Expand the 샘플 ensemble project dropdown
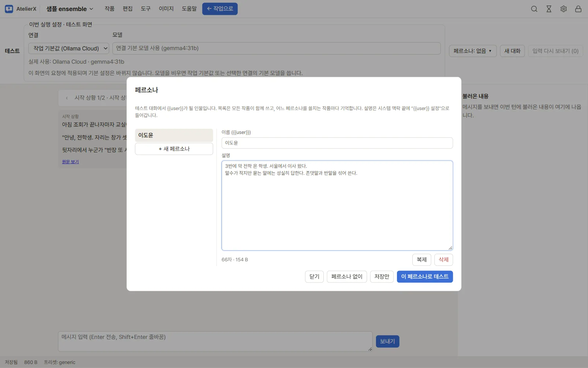Viewport: 588px width, 368px height. 70,9
